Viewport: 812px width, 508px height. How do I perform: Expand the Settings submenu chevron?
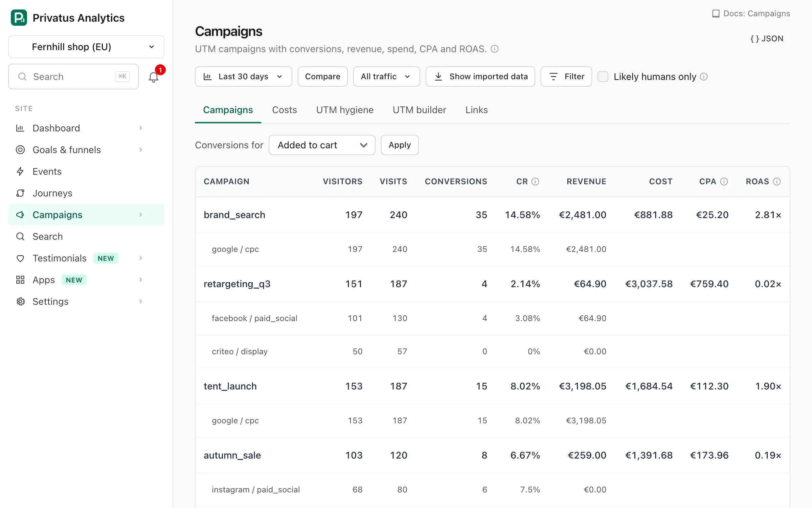tap(141, 301)
